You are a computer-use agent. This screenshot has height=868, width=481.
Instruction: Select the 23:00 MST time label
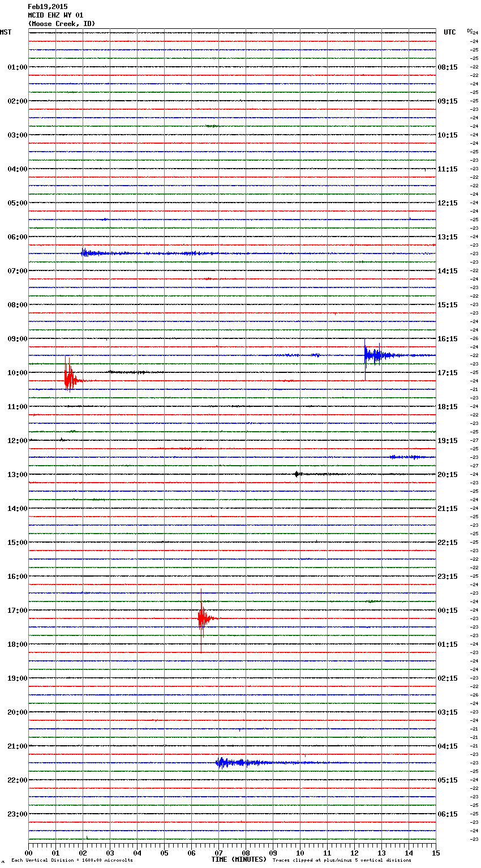pyautogui.click(x=17, y=814)
